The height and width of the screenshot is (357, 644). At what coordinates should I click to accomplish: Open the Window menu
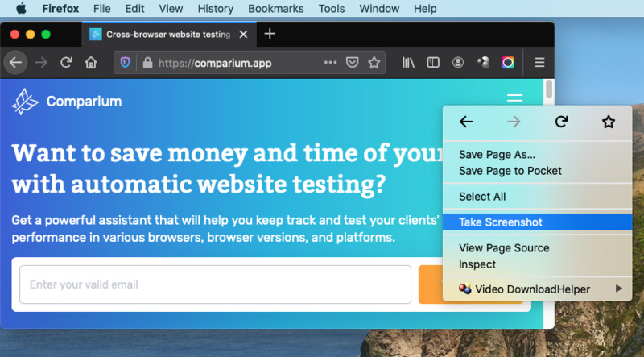379,9
